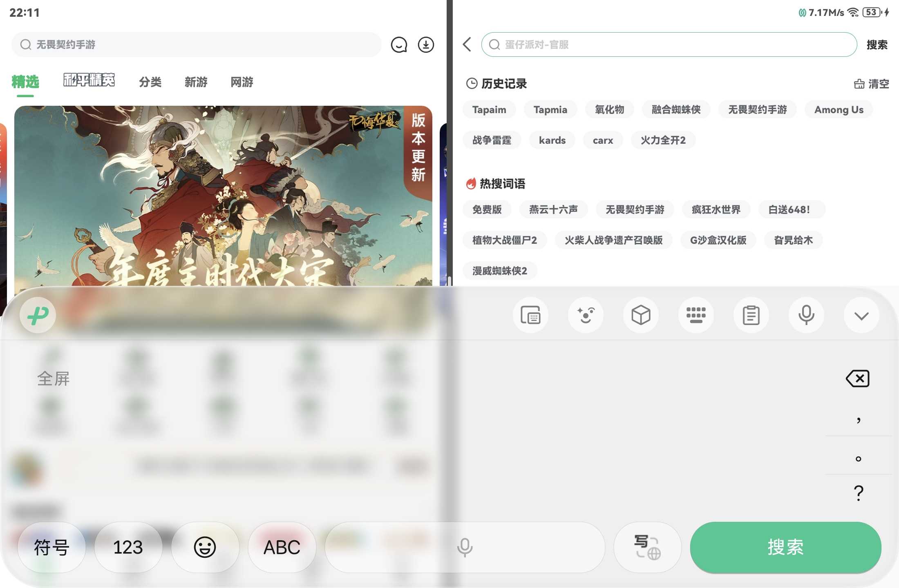899x588 pixels.
Task: Tap the 22:11 clock in status bar
Action: [25, 13]
